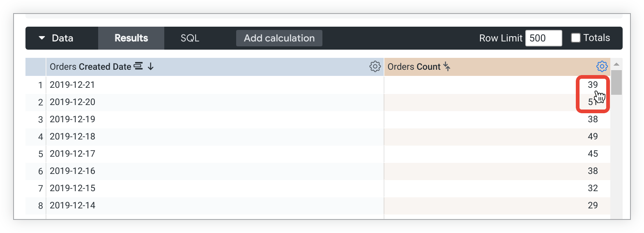The image size is (644, 233).
Task: Click count value 29 for 2019-12-14
Action: 592,205
